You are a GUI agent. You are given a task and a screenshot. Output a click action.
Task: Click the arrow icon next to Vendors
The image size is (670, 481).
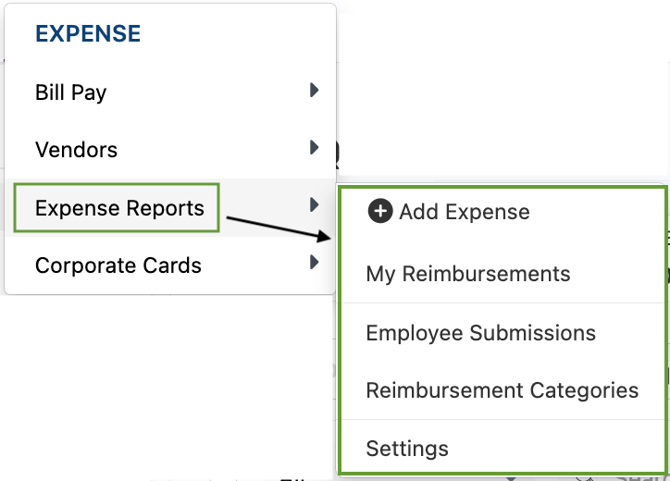tap(314, 147)
